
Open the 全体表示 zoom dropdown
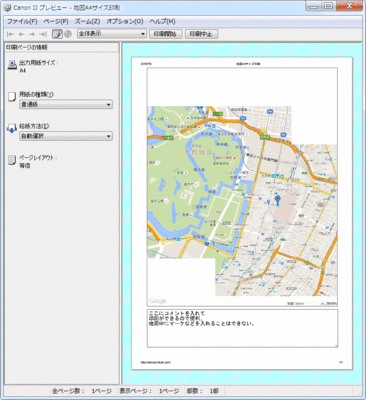pyautogui.click(x=112, y=34)
